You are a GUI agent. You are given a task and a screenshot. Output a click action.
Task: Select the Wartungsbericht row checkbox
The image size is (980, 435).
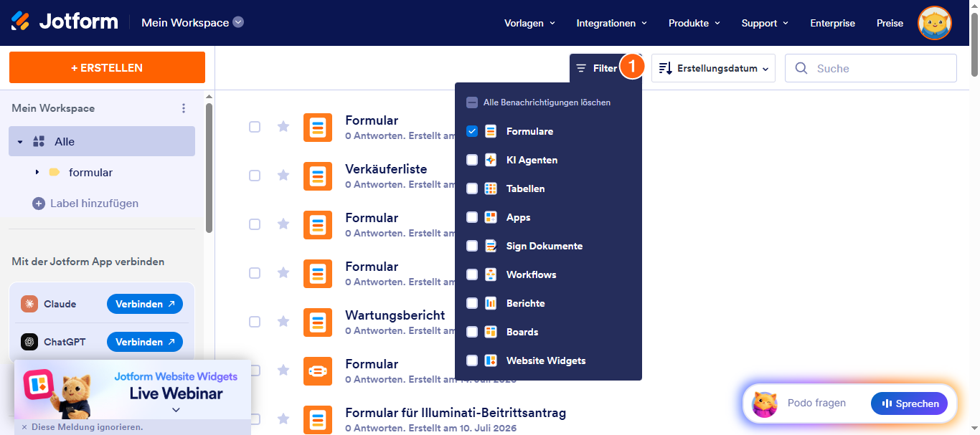255,322
